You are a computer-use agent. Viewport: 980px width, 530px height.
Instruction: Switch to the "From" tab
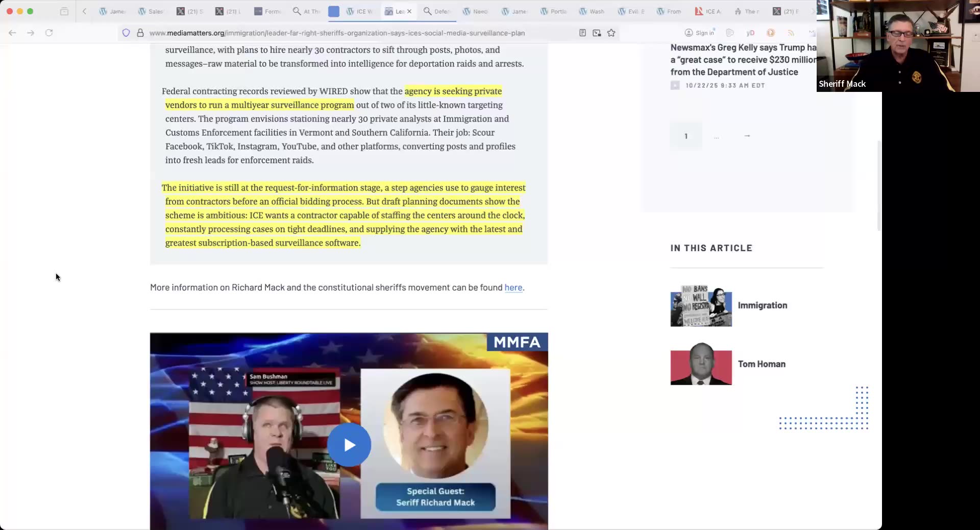670,11
